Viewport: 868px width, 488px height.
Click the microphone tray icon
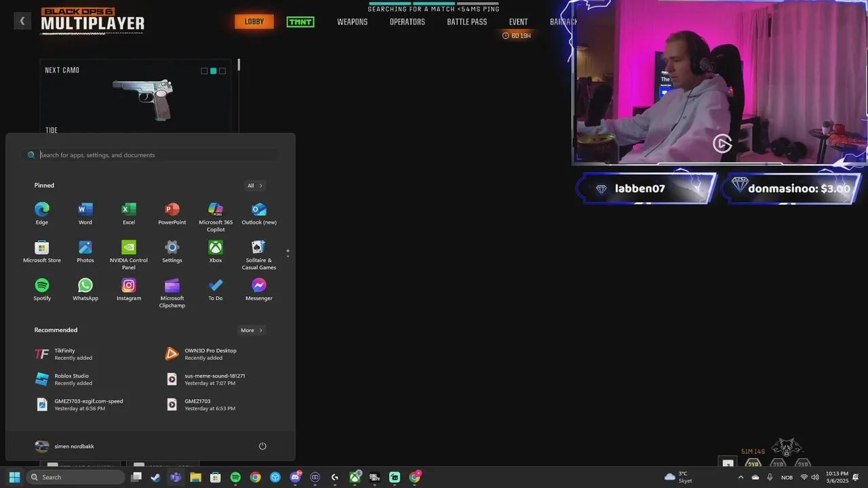pyautogui.click(x=770, y=477)
